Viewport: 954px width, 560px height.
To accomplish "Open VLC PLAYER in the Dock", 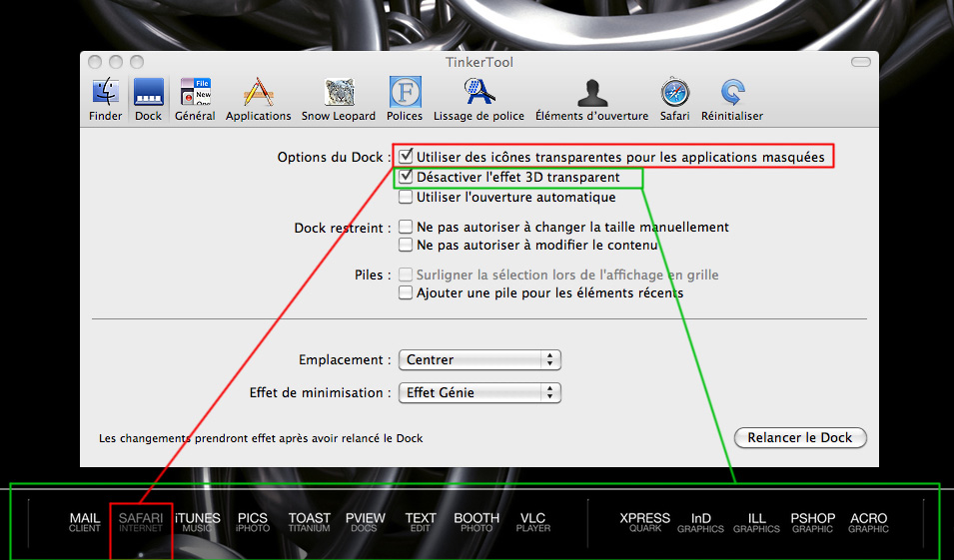I will coord(533,522).
